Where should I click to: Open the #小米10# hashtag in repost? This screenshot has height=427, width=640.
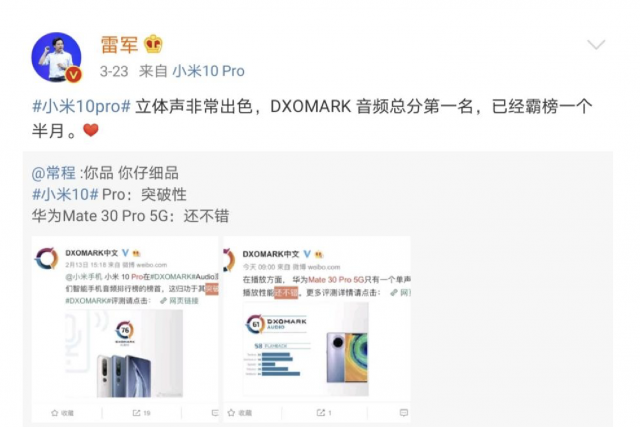[x=65, y=194]
